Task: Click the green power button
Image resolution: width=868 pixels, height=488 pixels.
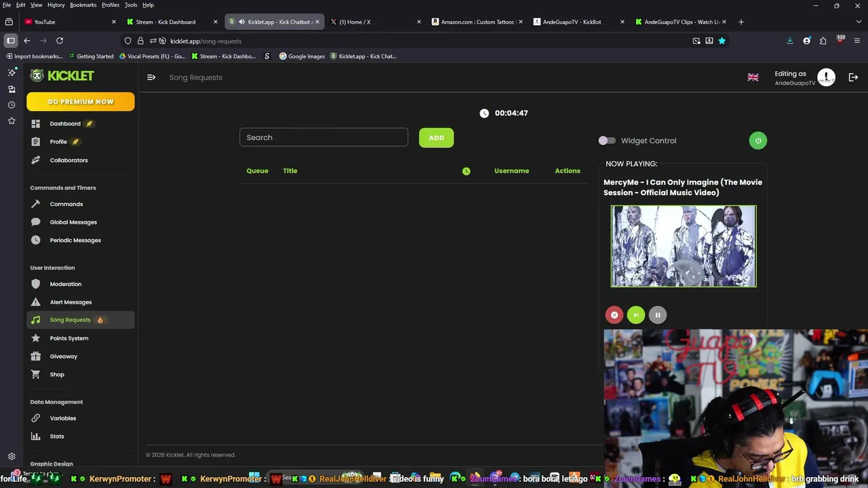Action: point(758,141)
